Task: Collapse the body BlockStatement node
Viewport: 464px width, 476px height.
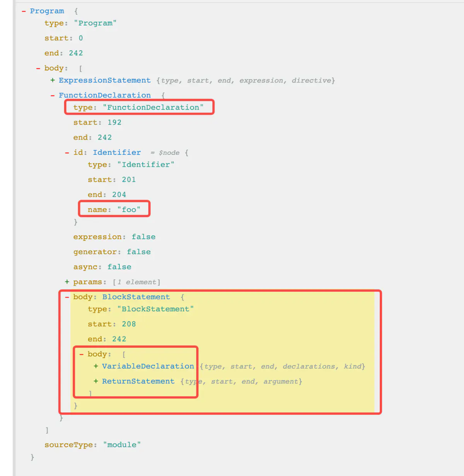Action: (x=67, y=297)
